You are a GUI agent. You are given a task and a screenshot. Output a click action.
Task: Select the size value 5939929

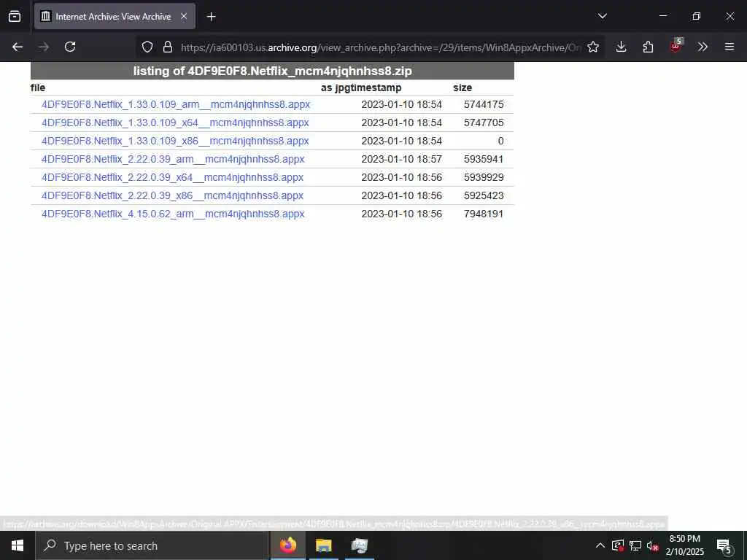click(484, 177)
